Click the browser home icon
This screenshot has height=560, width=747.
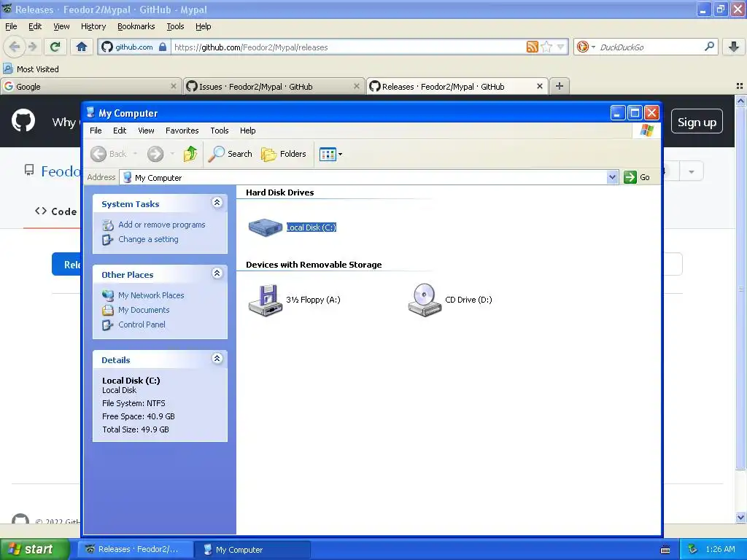[x=82, y=47]
